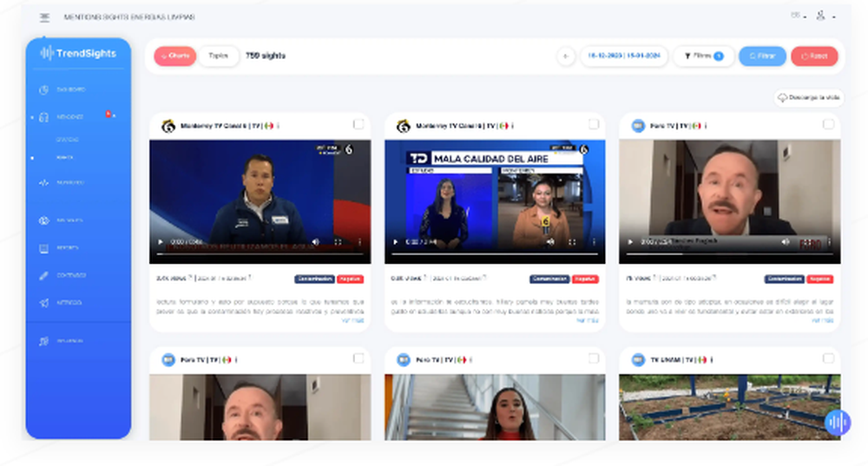Click the Contaminación tag on the Foro TV card with controls
The image size is (868, 466).
click(x=785, y=279)
